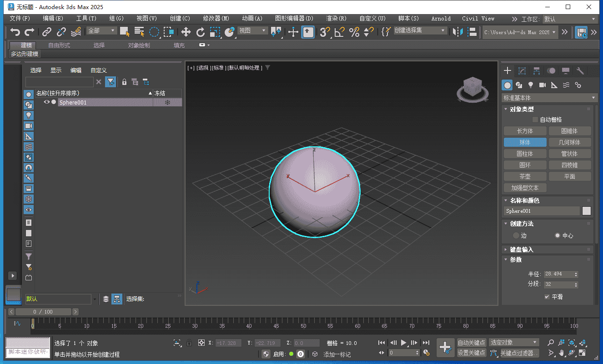Toggle the eye visibility of Sphere001
603x364 pixels.
tap(47, 102)
